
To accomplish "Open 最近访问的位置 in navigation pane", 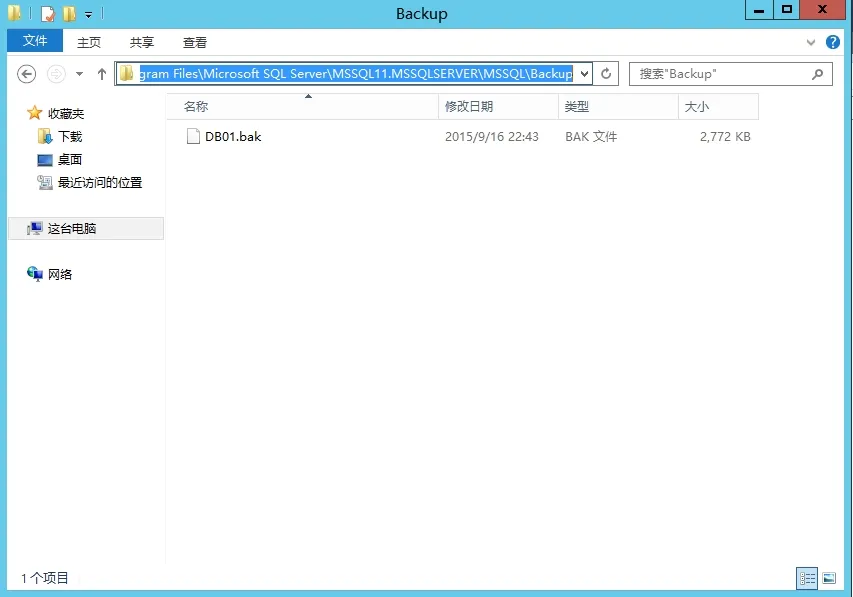I will pyautogui.click(x=100, y=182).
